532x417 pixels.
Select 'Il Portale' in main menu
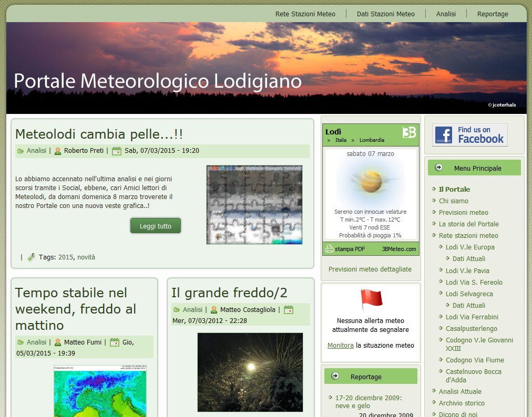point(454,190)
